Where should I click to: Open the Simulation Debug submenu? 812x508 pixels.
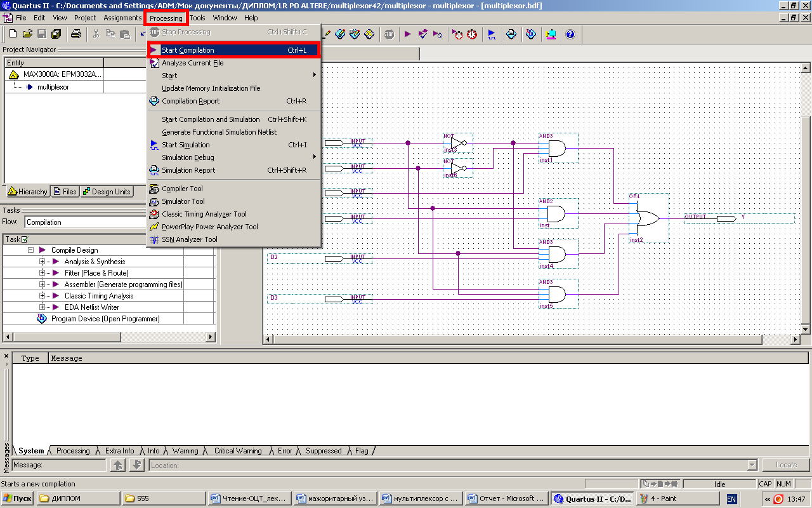(234, 157)
